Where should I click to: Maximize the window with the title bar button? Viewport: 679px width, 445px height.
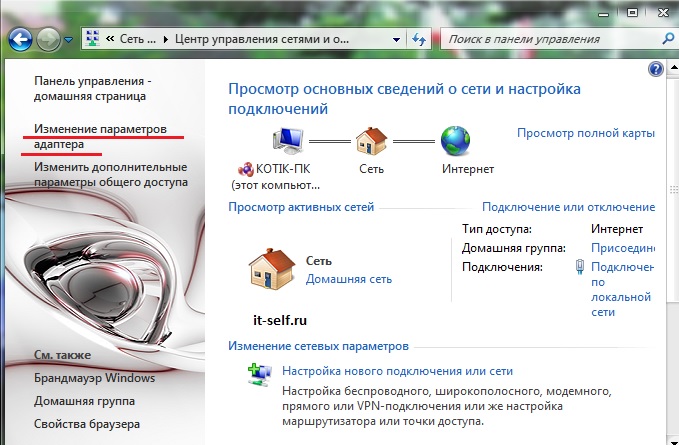pos(633,13)
